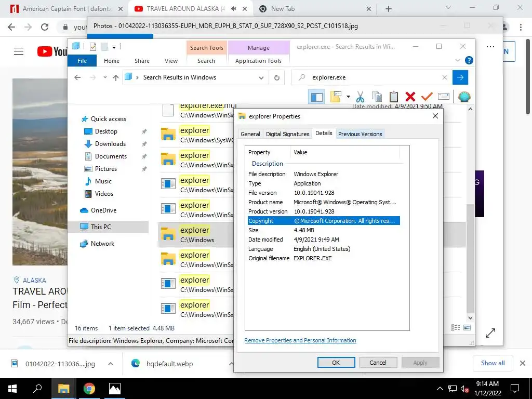532x399 pixels.
Task: Clear the explorer.exe search text
Action: pyautogui.click(x=445, y=77)
